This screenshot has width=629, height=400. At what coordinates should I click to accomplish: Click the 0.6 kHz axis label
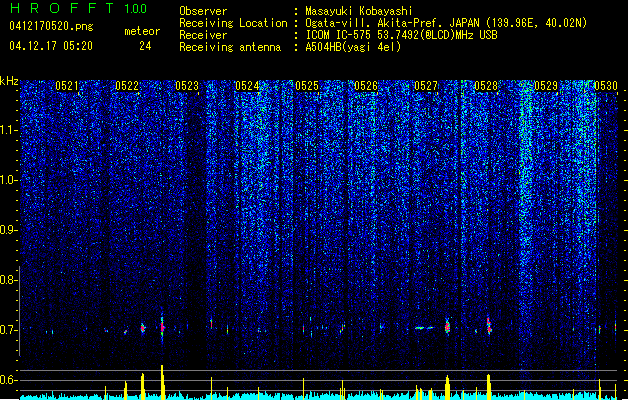8,380
